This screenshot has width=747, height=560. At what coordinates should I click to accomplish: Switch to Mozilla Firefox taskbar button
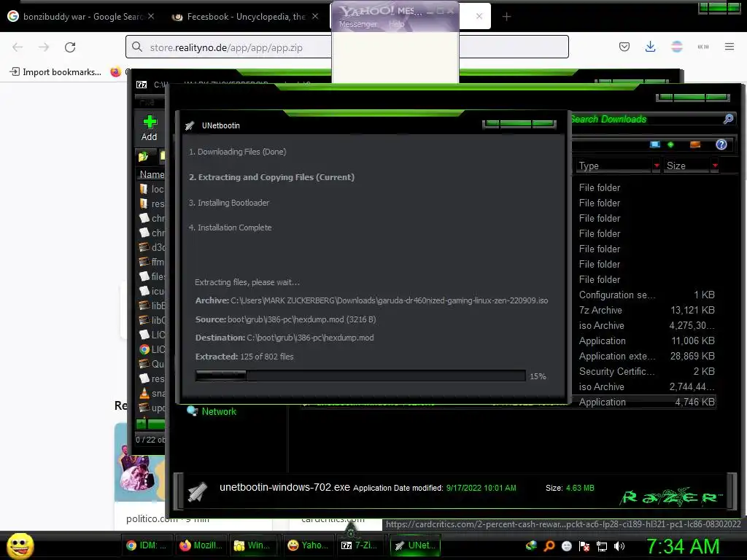[201, 545]
